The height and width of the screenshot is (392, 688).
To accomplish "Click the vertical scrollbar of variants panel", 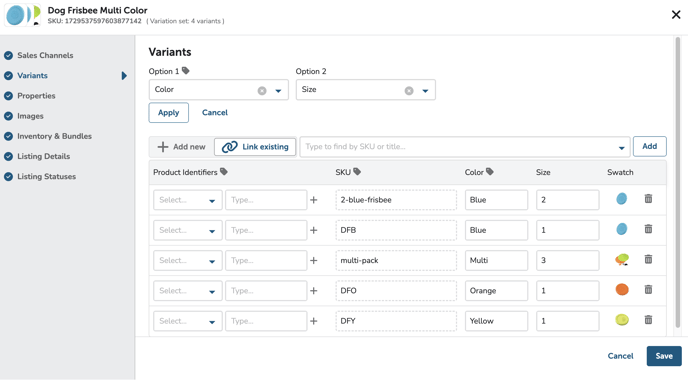I will coord(677,182).
